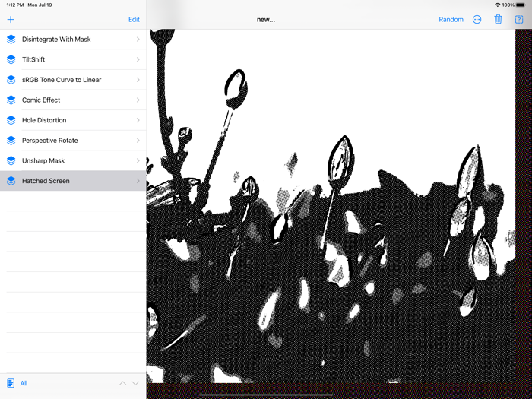
Task: Click the Hole Distortion layer icon
Action: point(11,120)
